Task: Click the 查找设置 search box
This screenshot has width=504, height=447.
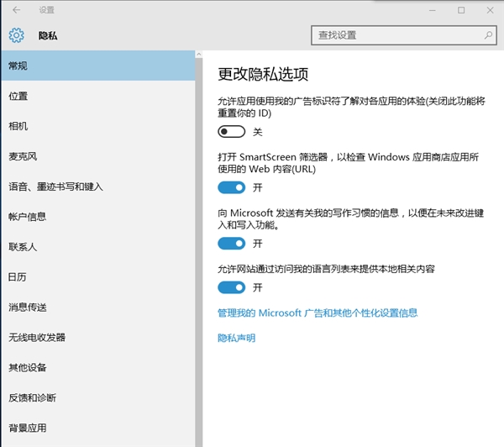Action: tap(395, 35)
